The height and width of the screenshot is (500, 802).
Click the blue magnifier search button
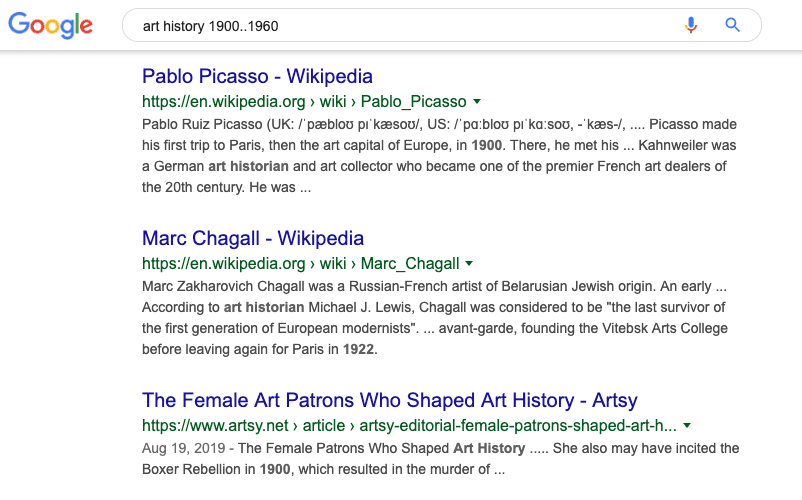[732, 25]
